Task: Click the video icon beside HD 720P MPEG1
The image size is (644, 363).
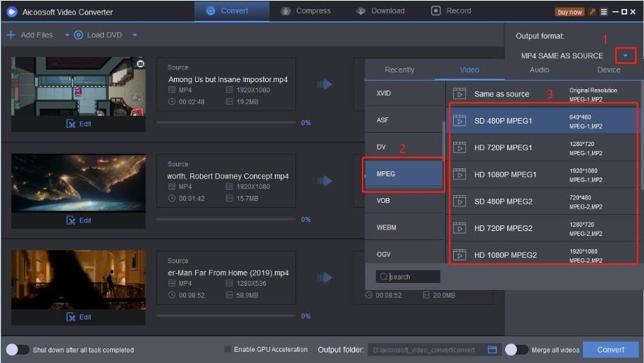Action: click(459, 147)
